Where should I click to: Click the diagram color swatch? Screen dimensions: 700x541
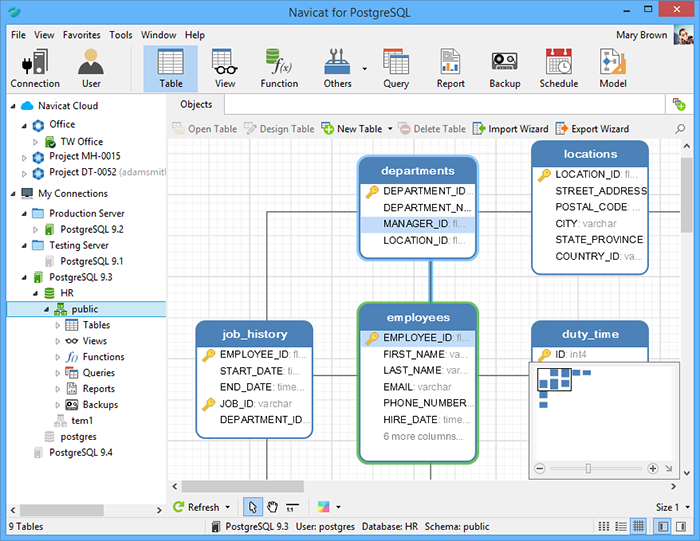tap(323, 507)
